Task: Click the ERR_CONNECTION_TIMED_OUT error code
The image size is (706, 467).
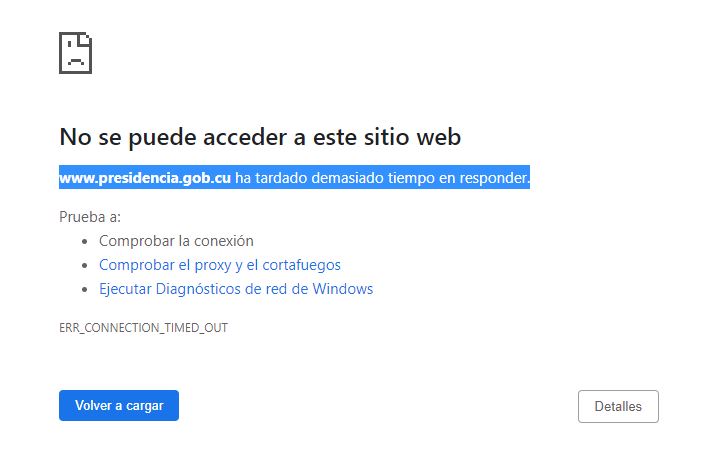Action: click(x=143, y=327)
